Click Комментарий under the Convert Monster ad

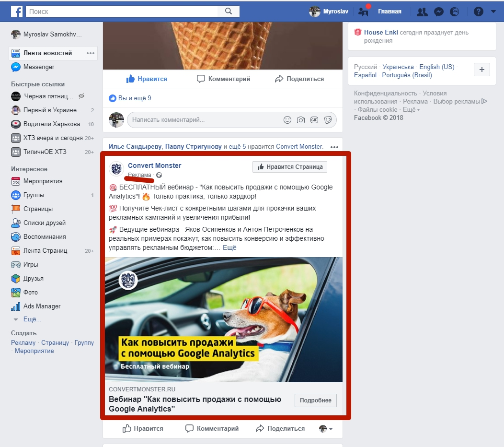(212, 429)
